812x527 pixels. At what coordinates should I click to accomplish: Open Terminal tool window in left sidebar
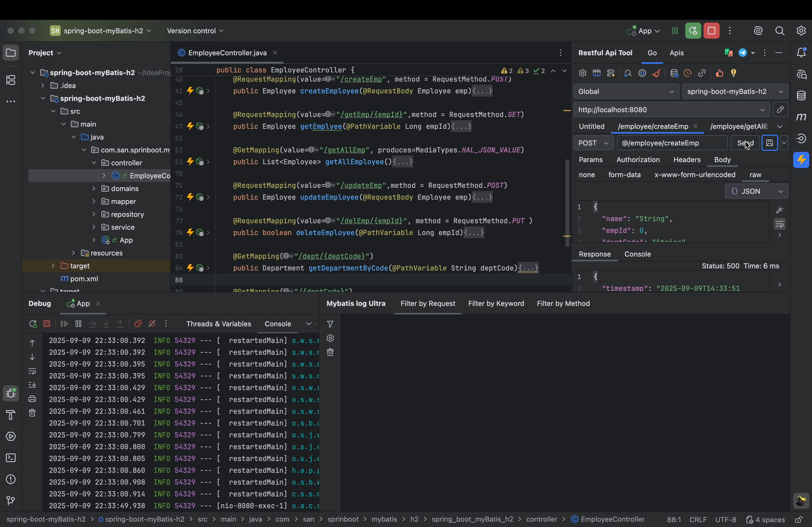(x=11, y=458)
